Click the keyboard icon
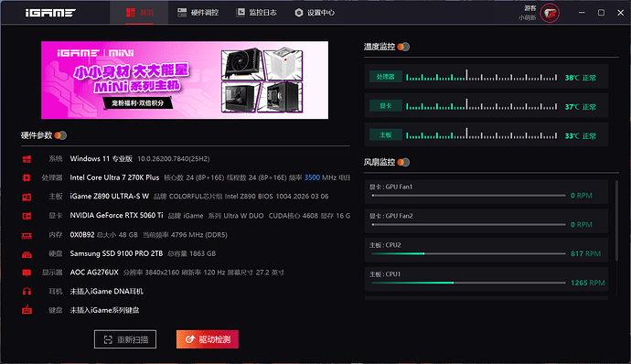This screenshot has width=631, height=364. (27, 310)
